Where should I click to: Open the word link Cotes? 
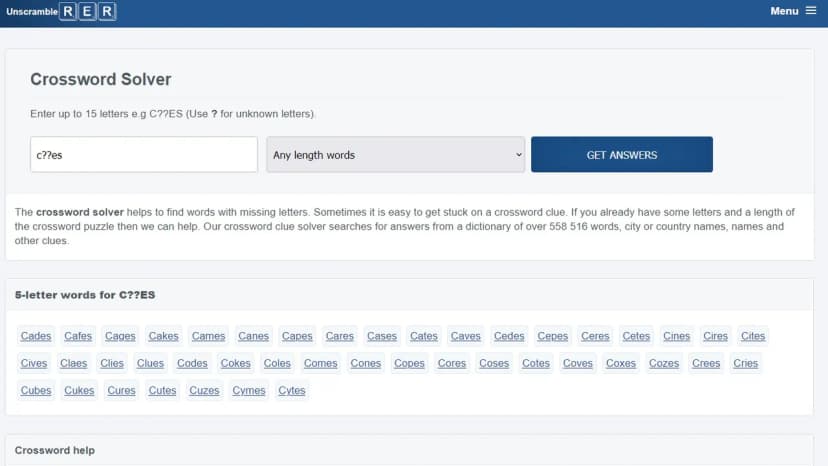click(535, 364)
